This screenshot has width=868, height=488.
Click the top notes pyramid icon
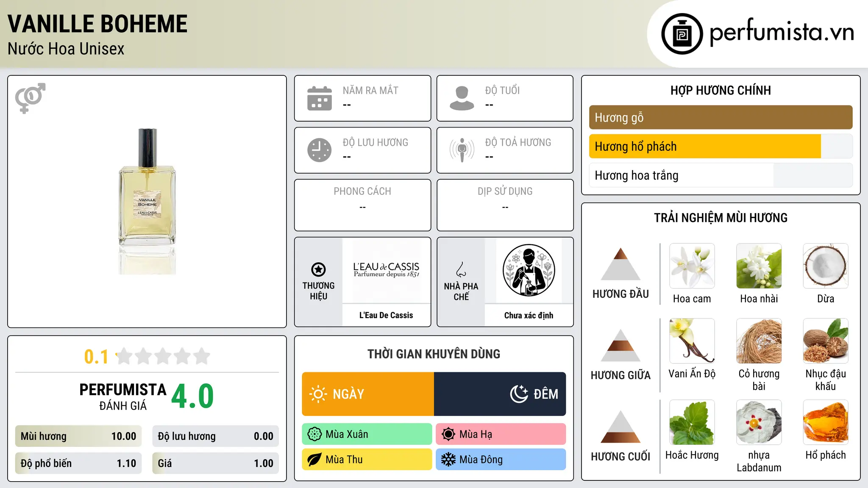[x=620, y=264]
